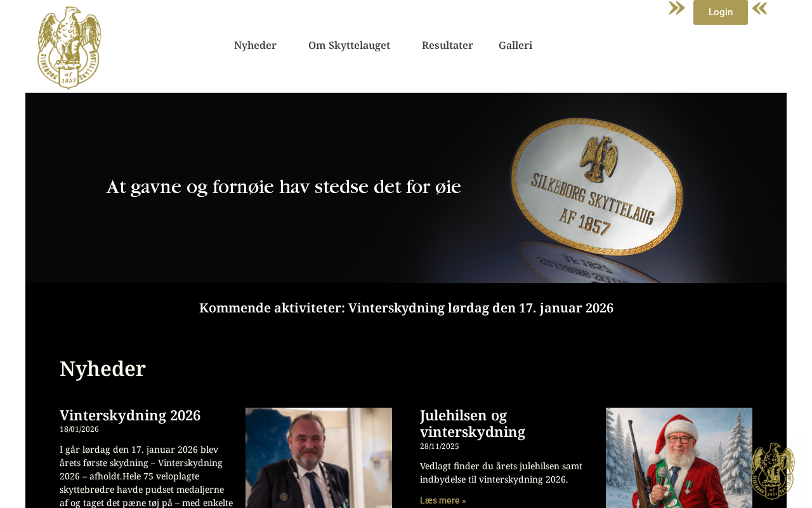The height and width of the screenshot is (508, 812).
Task: Go to the Resultater menu item
Action: coord(447,45)
